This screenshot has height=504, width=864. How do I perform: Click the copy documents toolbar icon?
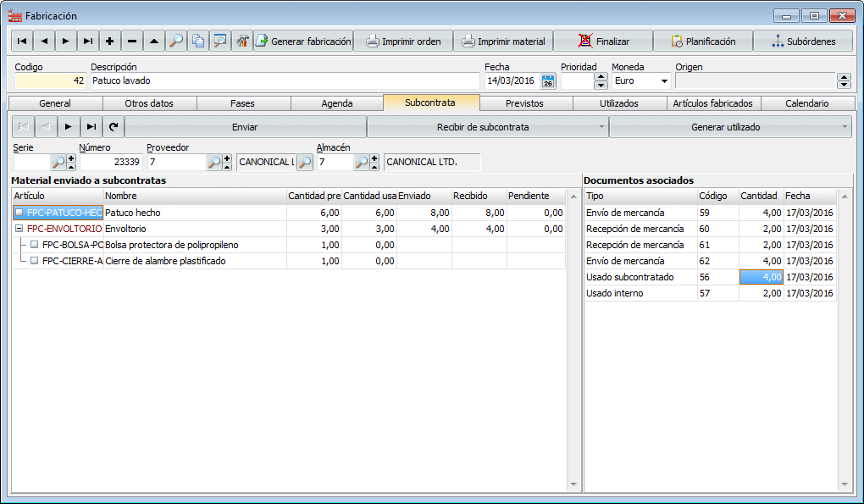pyautogui.click(x=198, y=42)
